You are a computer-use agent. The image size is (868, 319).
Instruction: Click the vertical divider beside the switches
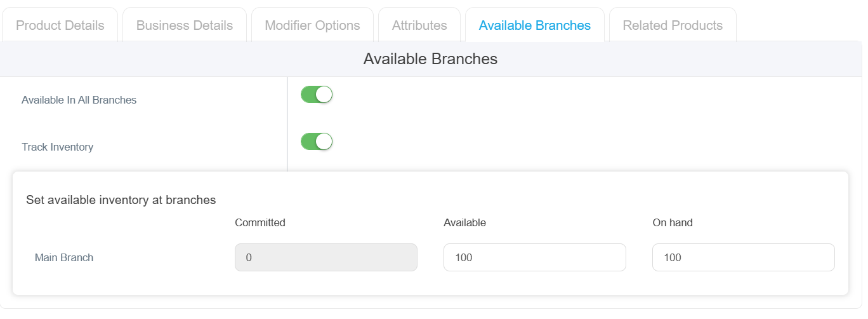287,124
